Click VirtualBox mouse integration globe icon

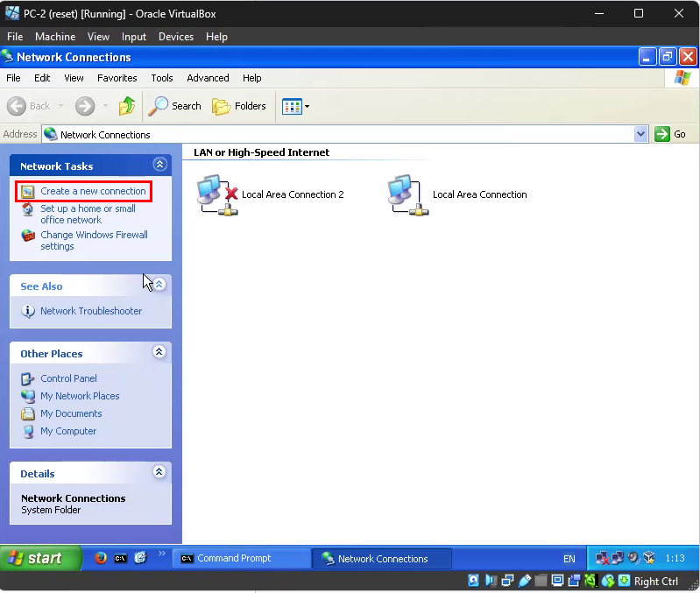coord(608,581)
